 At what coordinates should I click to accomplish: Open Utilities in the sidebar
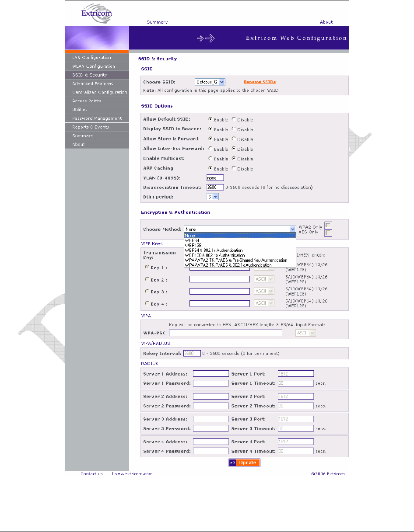click(x=97, y=110)
